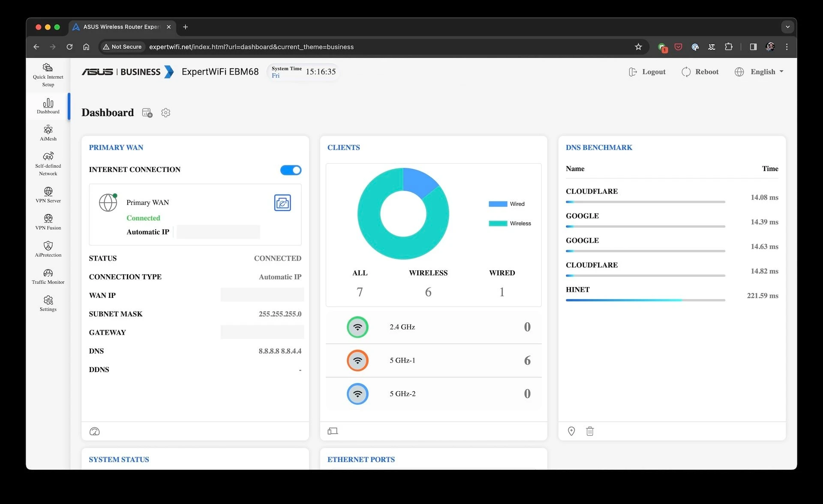This screenshot has width=823, height=504.
Task: Click the WIRELESS client count 6
Action: coord(428,292)
